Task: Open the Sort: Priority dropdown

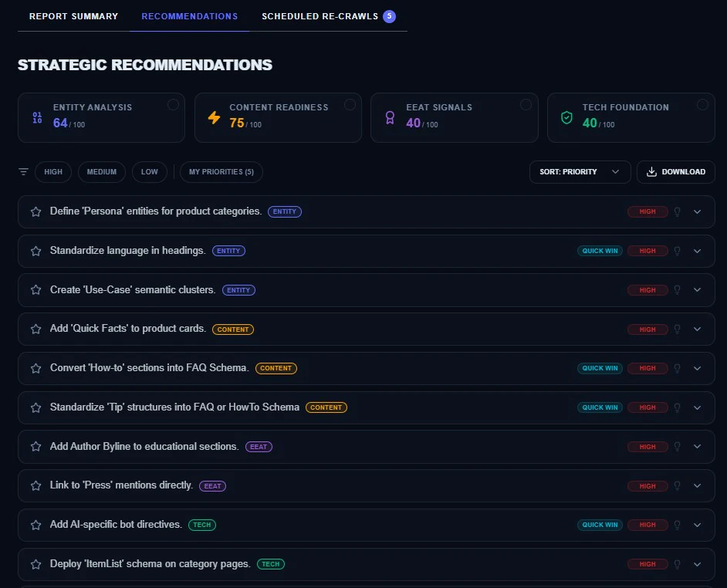Action: [x=580, y=172]
